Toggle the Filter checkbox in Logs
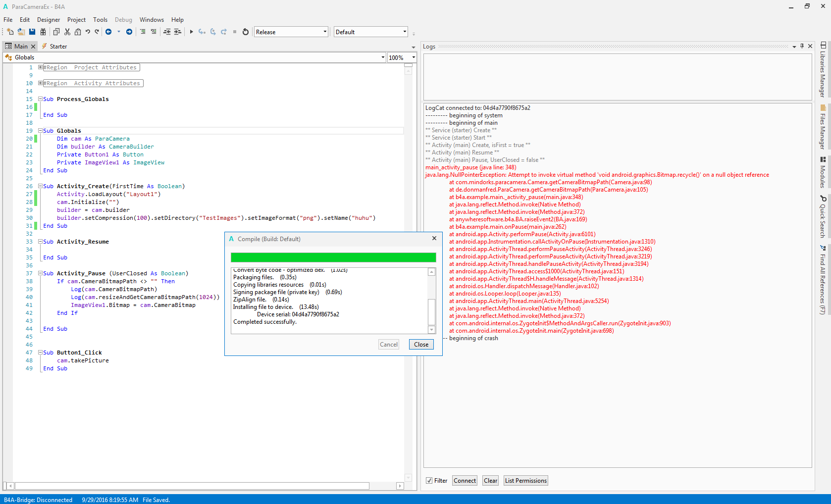Screen dimensions: 831x504 429,481
